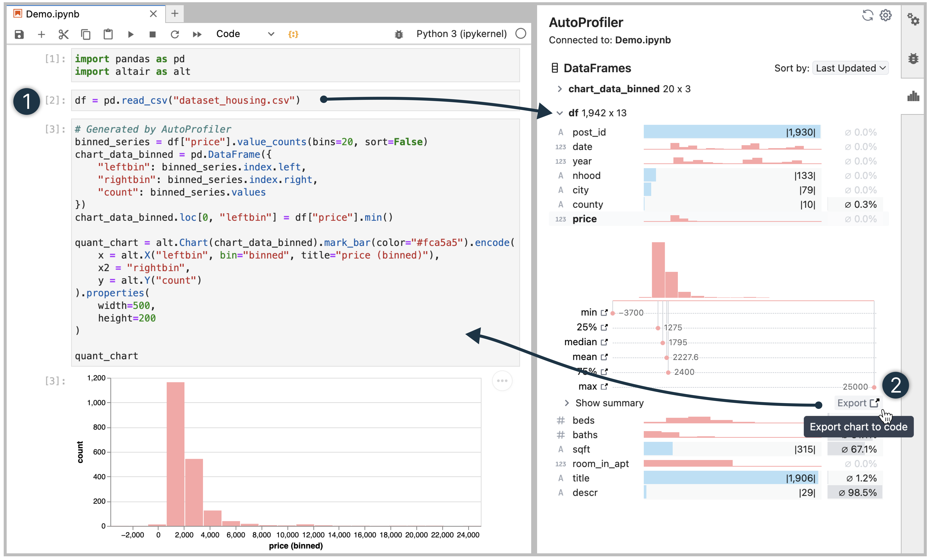The image size is (929, 560).
Task: Export the median statistic to code
Action: [x=604, y=342]
